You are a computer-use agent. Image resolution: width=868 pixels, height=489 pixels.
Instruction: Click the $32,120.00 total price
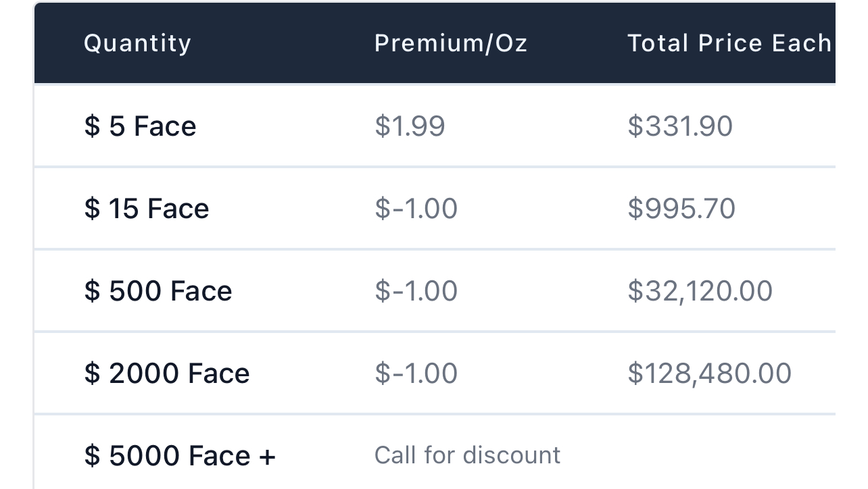coord(700,291)
